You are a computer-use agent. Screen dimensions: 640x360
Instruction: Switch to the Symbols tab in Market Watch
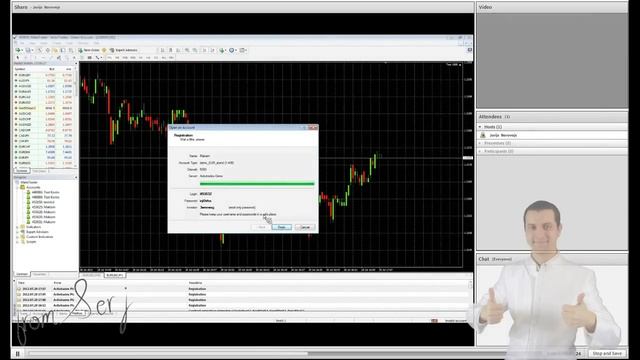[x=22, y=171]
